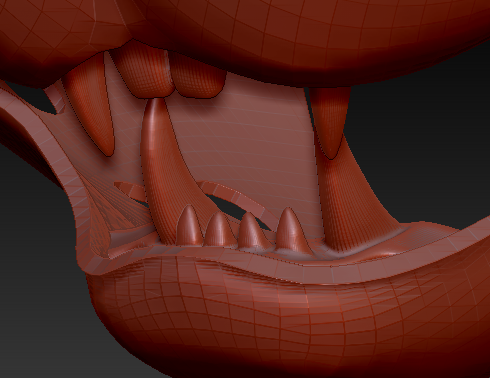The height and width of the screenshot is (378, 490).
Task: Select the upper fang on the far right
Action: pos(330,122)
